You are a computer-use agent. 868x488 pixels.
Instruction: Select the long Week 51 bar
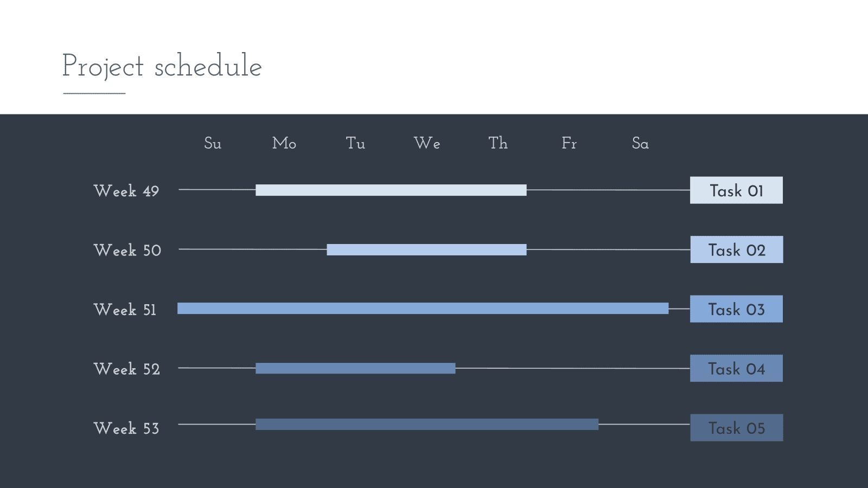click(423, 309)
